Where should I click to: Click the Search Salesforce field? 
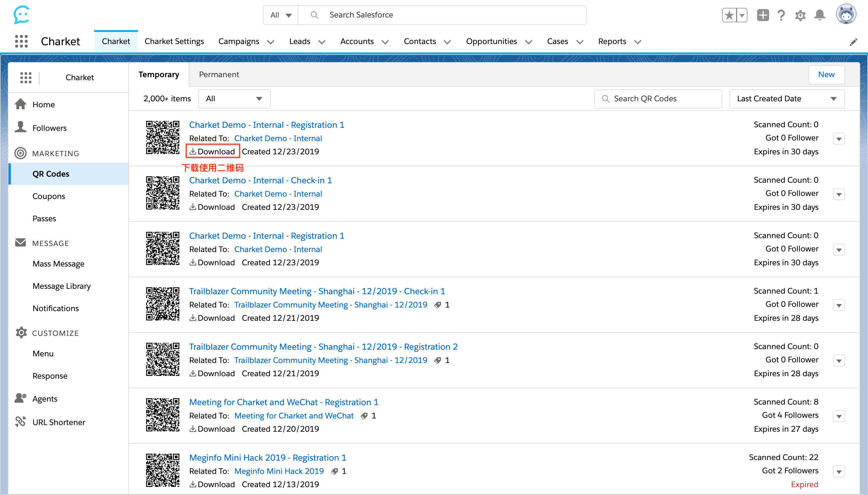(442, 15)
